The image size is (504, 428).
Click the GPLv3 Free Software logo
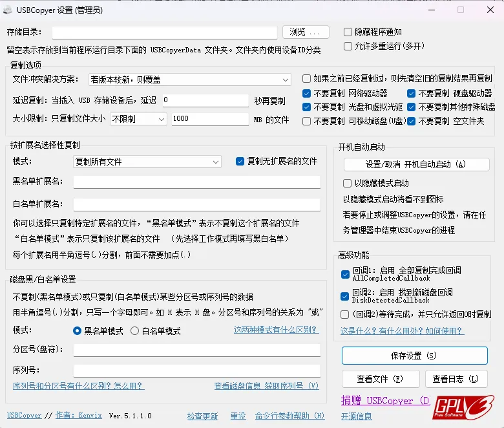coord(463,407)
